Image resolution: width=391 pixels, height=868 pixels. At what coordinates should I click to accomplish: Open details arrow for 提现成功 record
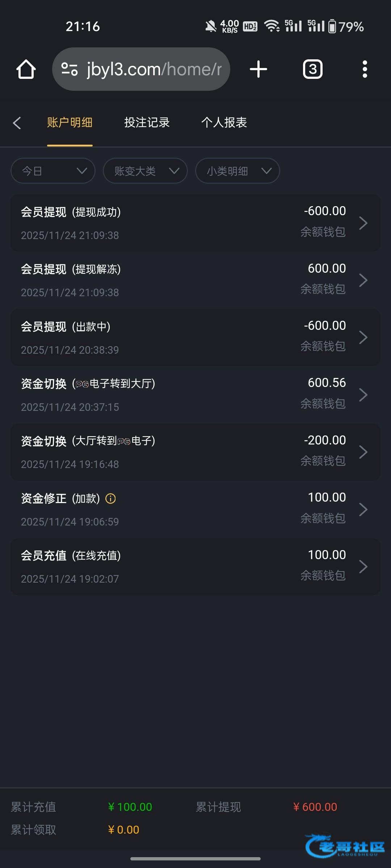tap(363, 223)
